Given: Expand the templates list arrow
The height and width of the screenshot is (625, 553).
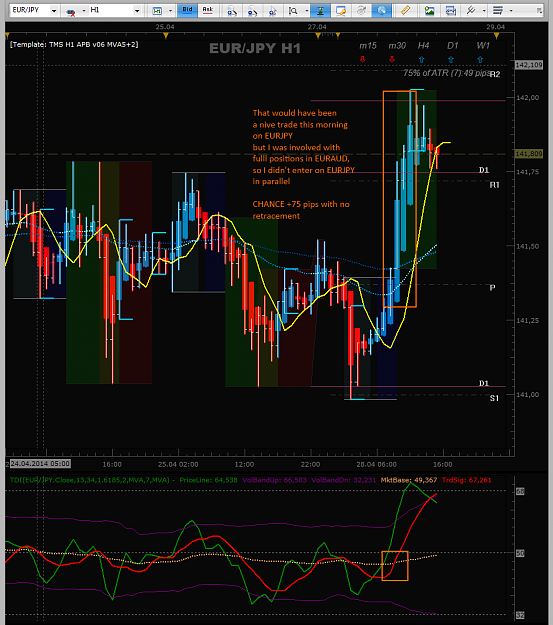Looking at the screenshot, I should pyautogui.click(x=511, y=11).
